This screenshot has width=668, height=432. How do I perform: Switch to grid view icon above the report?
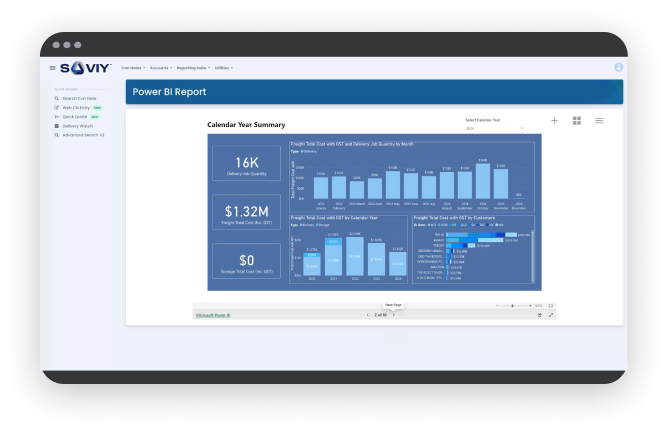tap(577, 121)
